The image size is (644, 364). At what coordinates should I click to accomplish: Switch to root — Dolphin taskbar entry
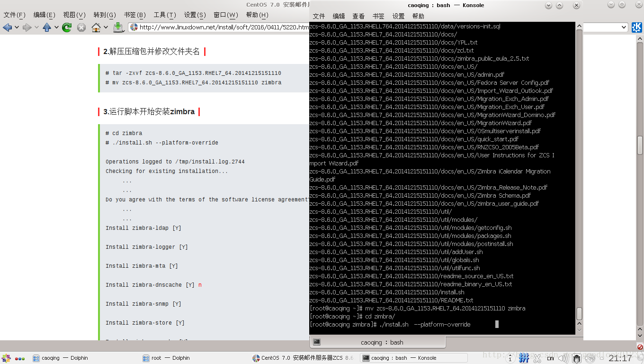[x=195, y=358]
